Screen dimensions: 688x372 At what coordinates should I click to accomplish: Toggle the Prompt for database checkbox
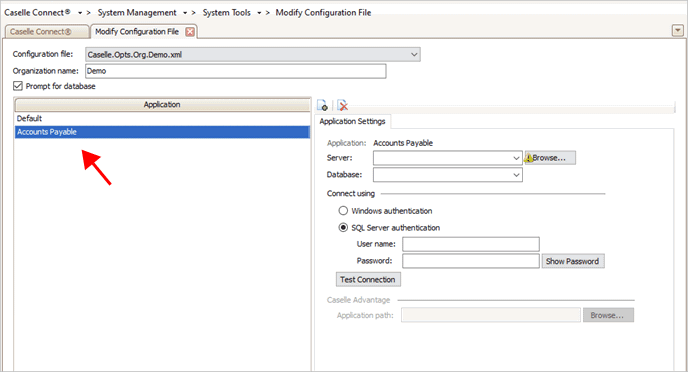18,86
